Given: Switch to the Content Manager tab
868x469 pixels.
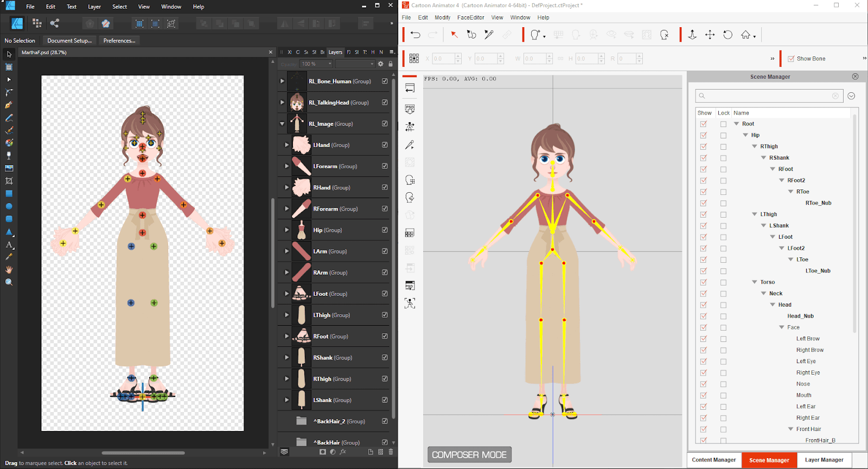Looking at the screenshot, I should click(x=714, y=460).
